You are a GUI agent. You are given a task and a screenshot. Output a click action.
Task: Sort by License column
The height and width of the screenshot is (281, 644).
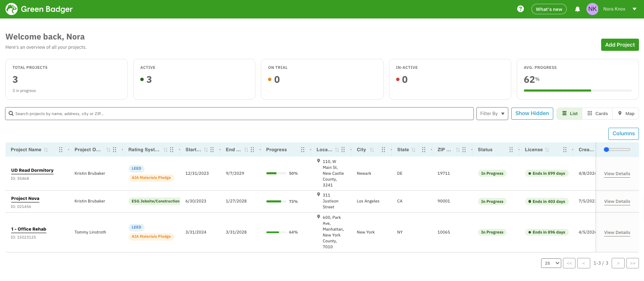point(547,150)
